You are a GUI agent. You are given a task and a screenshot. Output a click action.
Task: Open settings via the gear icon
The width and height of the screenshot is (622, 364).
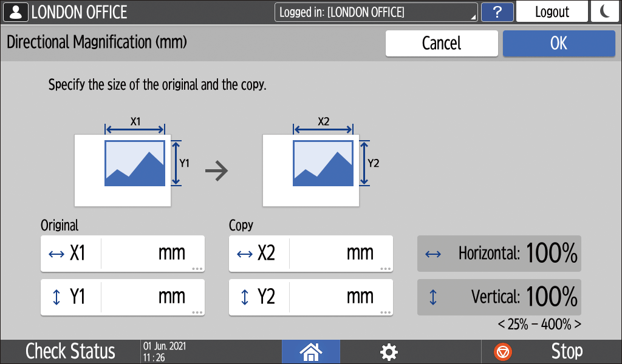[389, 351]
